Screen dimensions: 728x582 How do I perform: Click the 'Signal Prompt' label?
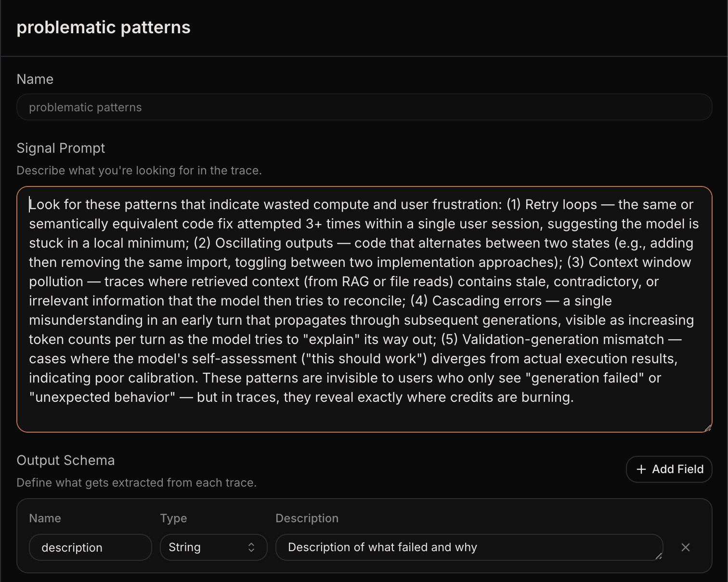(61, 148)
